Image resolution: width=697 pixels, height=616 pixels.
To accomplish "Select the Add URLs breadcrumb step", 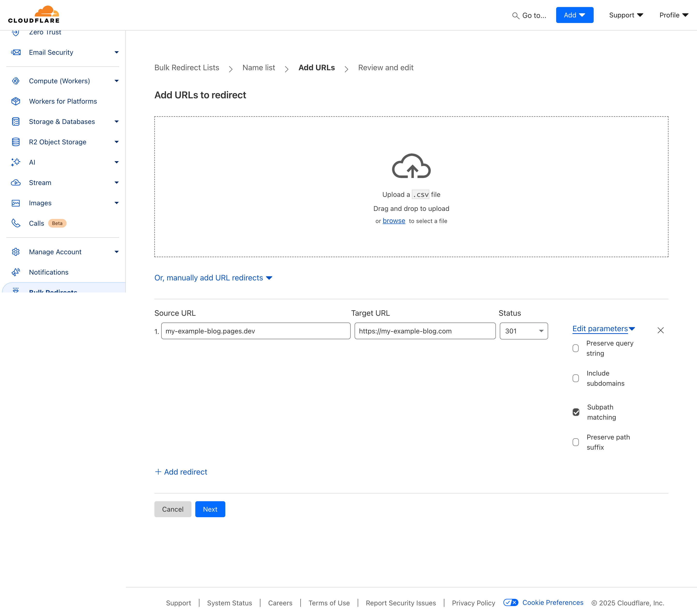I will [x=317, y=68].
